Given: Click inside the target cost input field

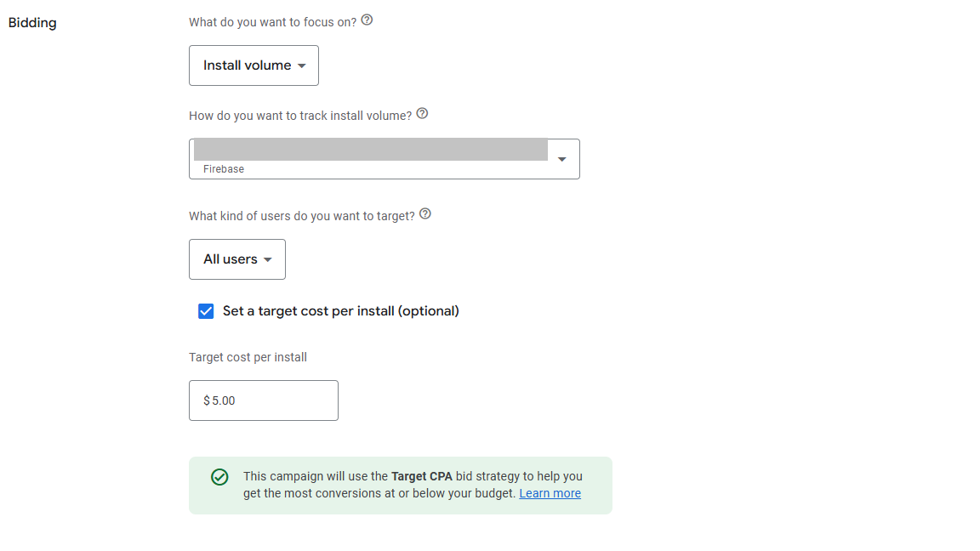Looking at the screenshot, I should (264, 400).
